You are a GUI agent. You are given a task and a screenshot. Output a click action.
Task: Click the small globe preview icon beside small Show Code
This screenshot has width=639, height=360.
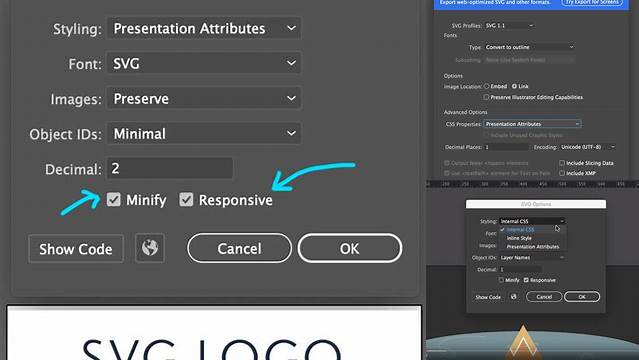point(513,297)
